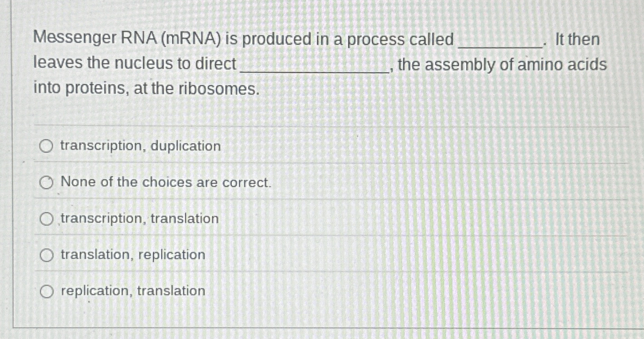
Task: Click the circle beside 'transcription, translation'
Action: (x=46, y=219)
